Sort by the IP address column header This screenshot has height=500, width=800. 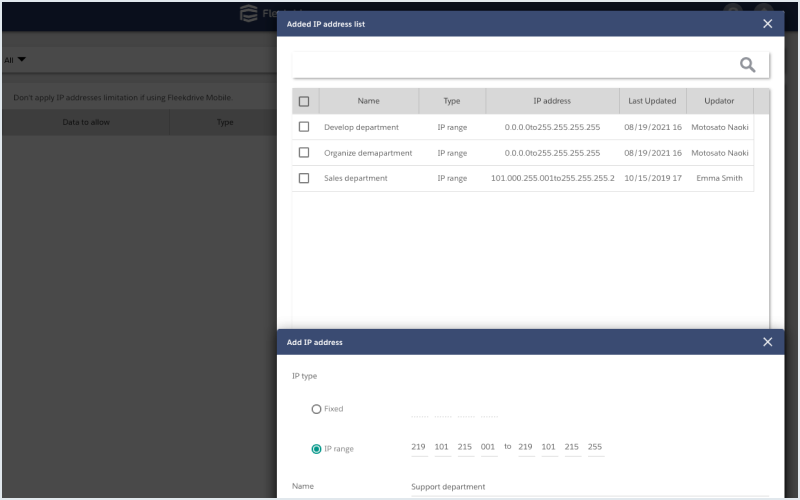coord(553,101)
